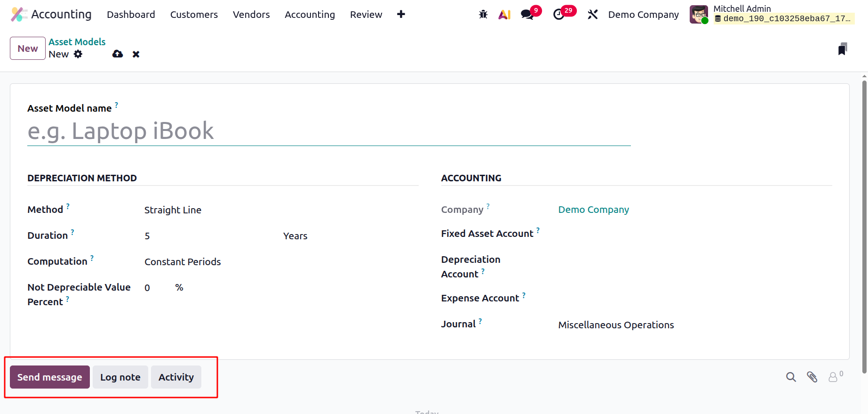Image resolution: width=868 pixels, height=414 pixels.
Task: Open the gear actions menu beside New
Action: pyautogui.click(x=78, y=54)
